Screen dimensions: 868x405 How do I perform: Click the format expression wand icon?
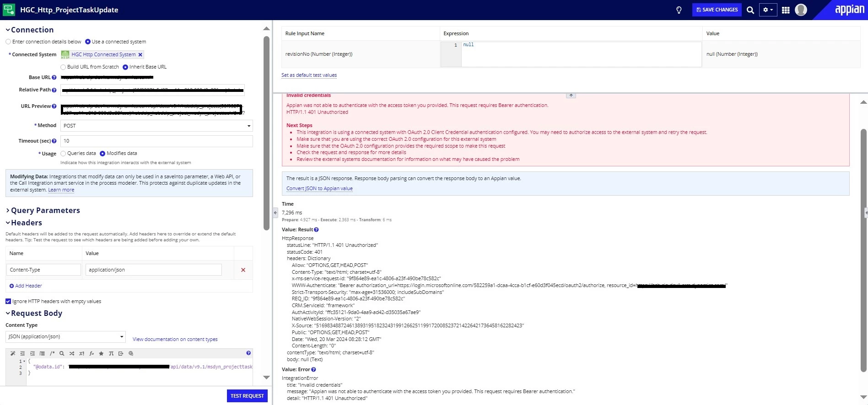point(13,353)
